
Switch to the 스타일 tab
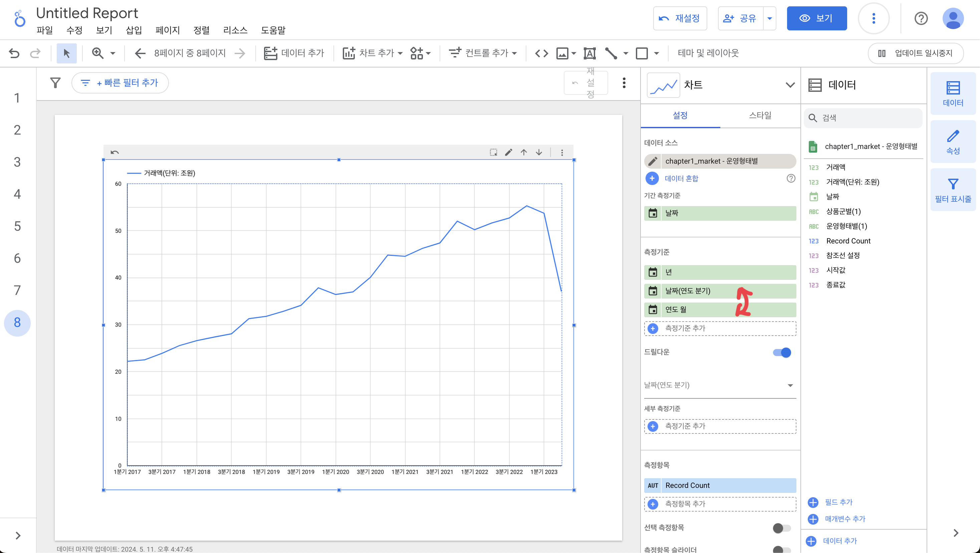coord(760,115)
